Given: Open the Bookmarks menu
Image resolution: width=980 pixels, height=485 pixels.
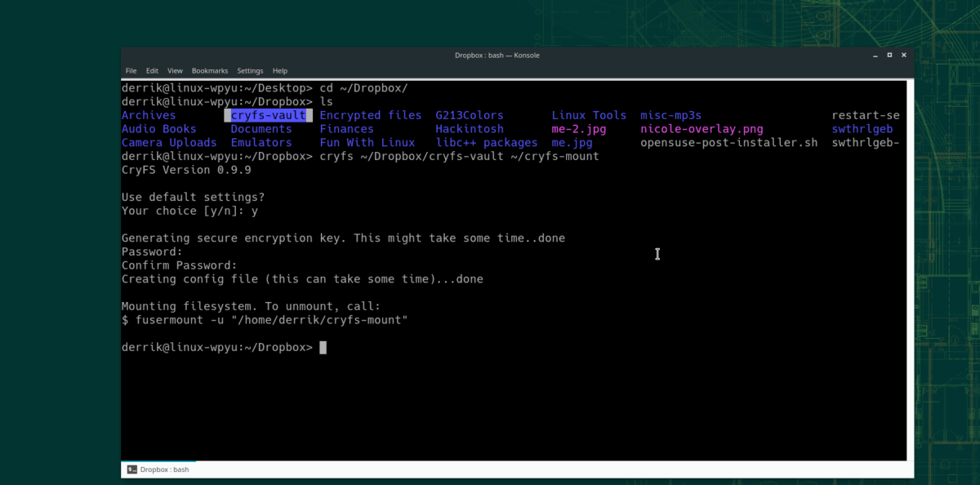Looking at the screenshot, I should click(x=210, y=70).
